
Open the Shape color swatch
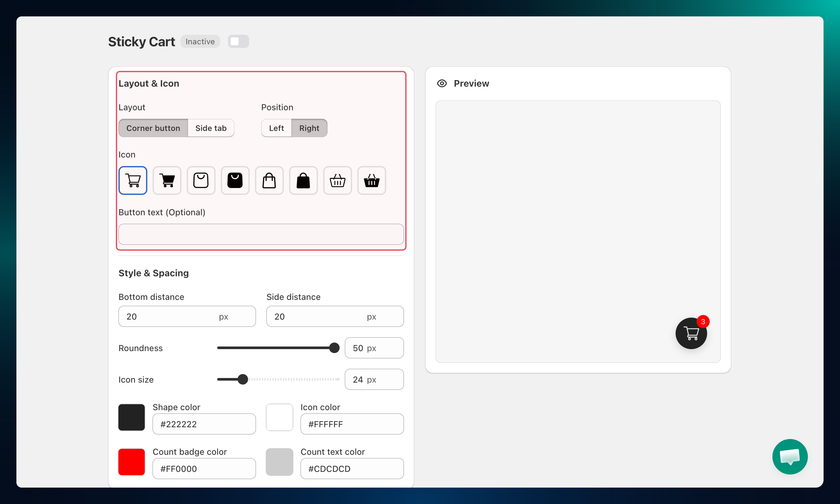(x=131, y=417)
